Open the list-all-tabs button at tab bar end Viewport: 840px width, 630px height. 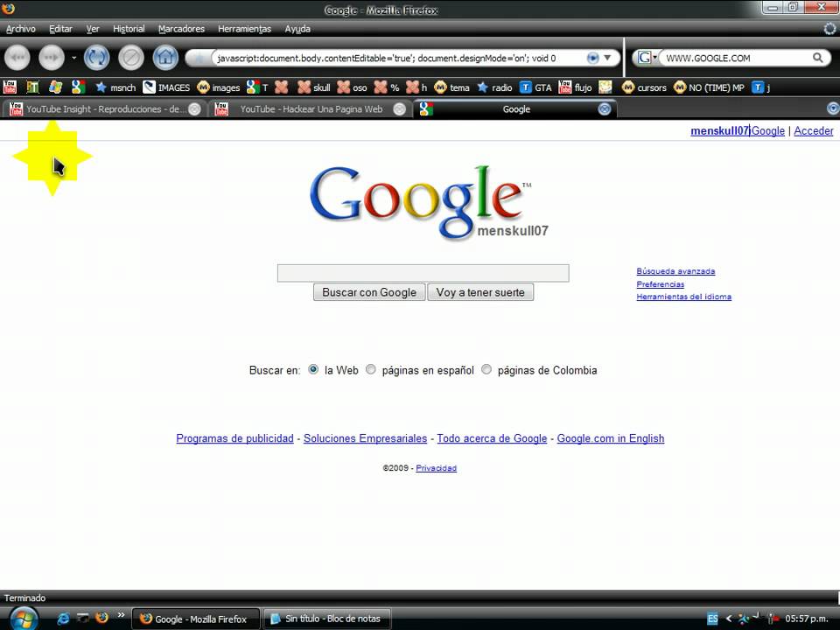(x=832, y=109)
